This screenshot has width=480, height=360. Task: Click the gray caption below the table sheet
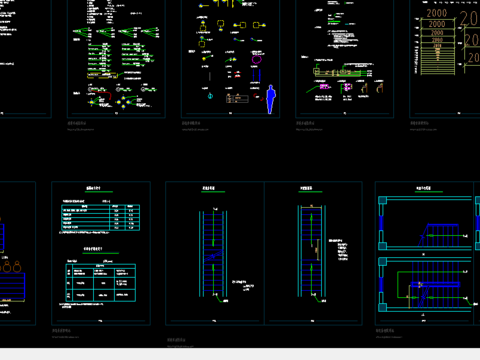click(x=61, y=331)
